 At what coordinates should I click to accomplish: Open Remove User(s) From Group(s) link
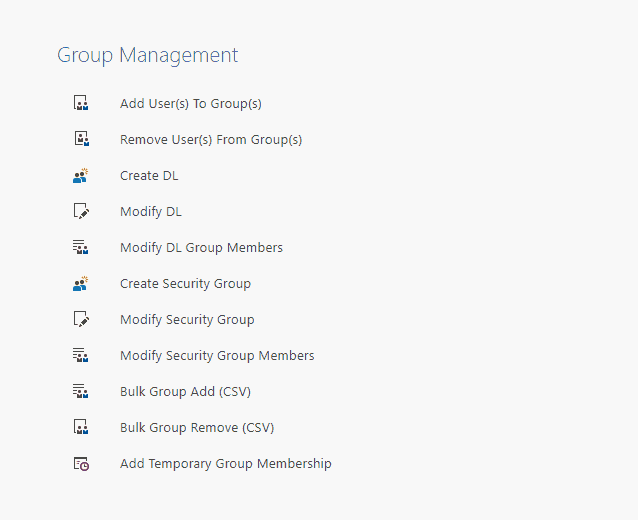point(211,140)
